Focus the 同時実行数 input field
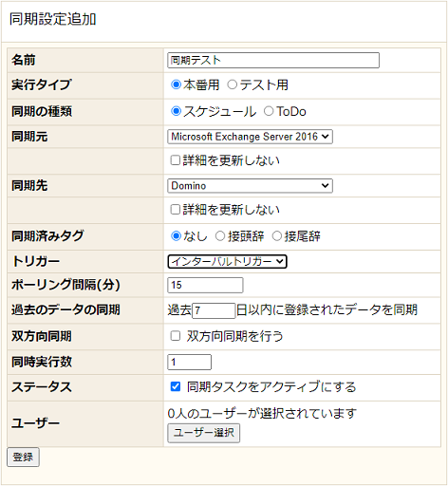The width and height of the screenshot is (448, 486). [189, 362]
